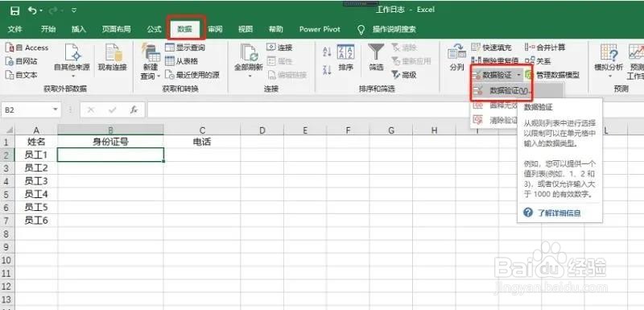The height and width of the screenshot is (310, 644).
Task: Switch to the 审阅 ribbon tab
Action: [x=215, y=29]
